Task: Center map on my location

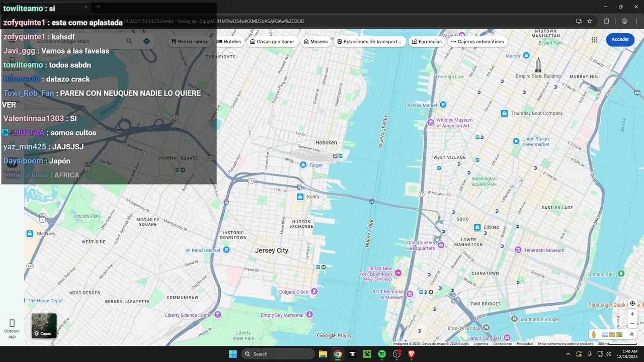Action: coord(632,304)
